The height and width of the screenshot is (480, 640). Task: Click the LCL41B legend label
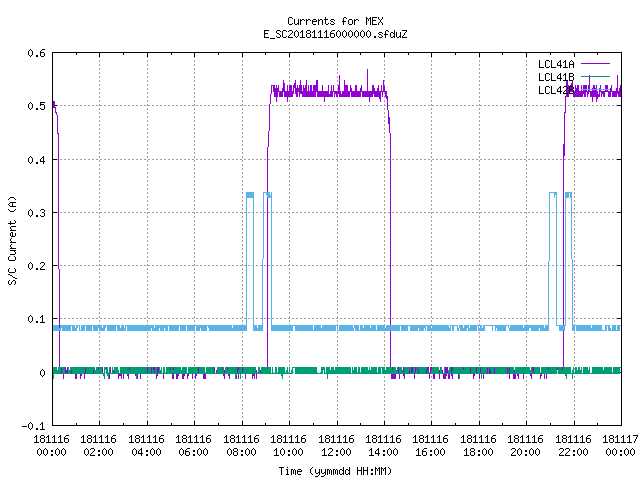556,77
